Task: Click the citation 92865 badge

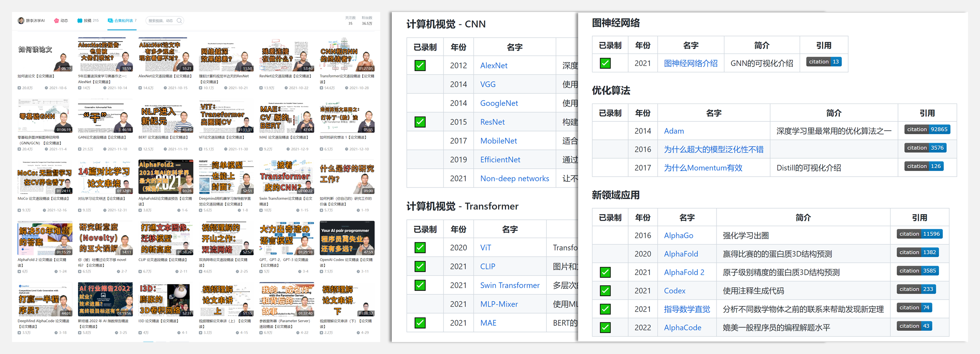Action: [927, 129]
